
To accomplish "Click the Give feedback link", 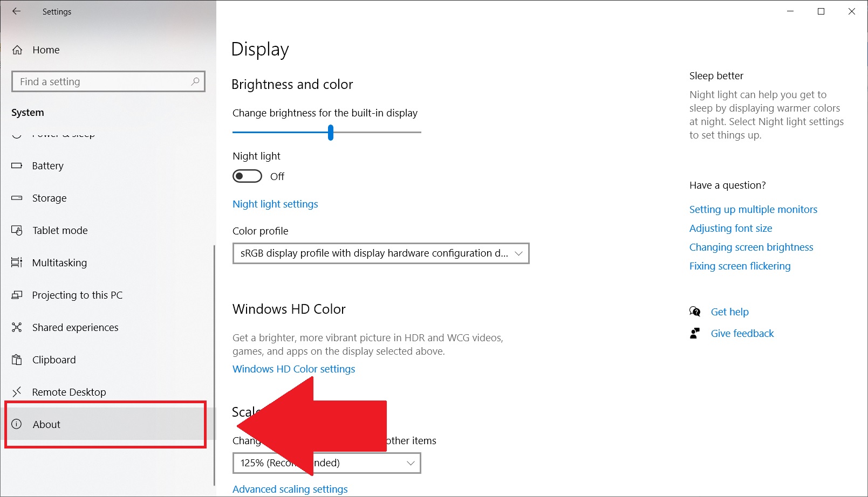I will tap(742, 334).
